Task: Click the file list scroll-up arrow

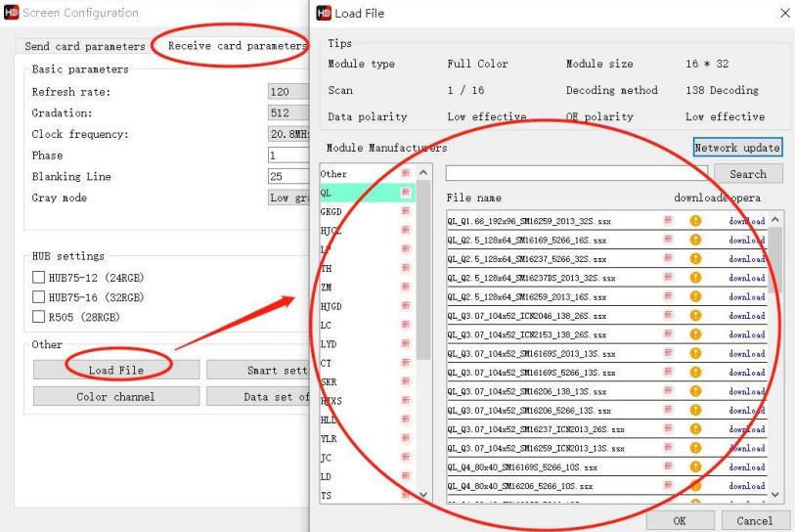Action: pyautogui.click(x=774, y=220)
